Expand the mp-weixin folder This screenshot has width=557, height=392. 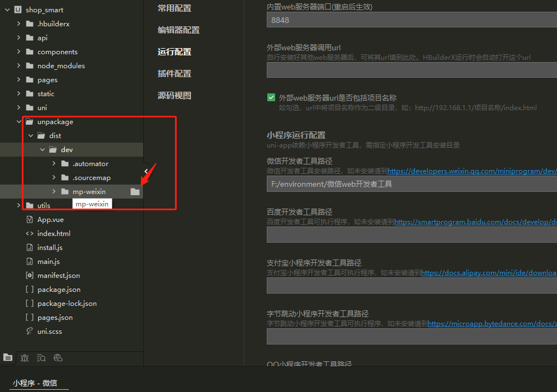point(54,192)
